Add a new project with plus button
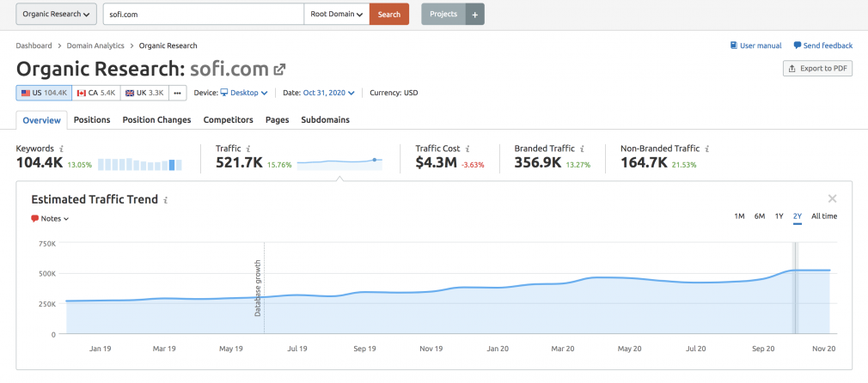The height and width of the screenshot is (383, 868). pos(475,15)
